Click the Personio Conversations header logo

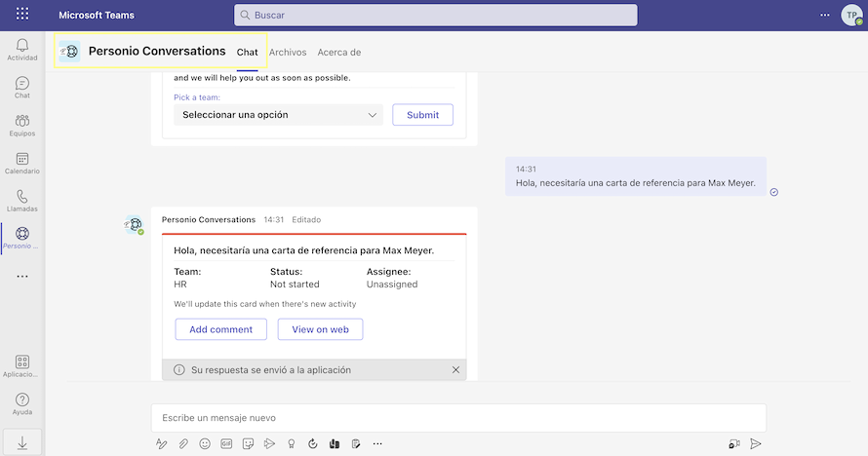(x=70, y=52)
